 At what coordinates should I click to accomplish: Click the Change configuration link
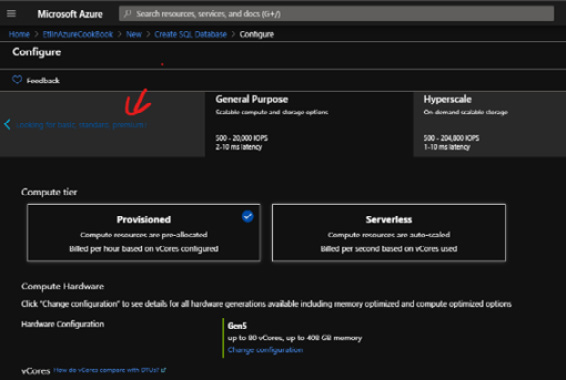(265, 350)
